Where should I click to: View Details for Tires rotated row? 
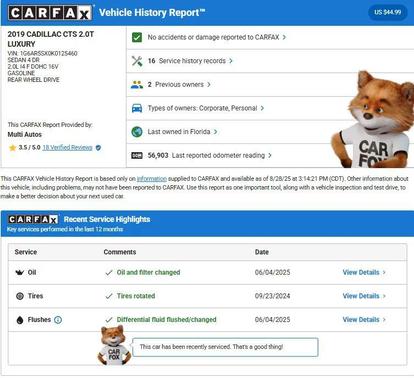pos(364,296)
